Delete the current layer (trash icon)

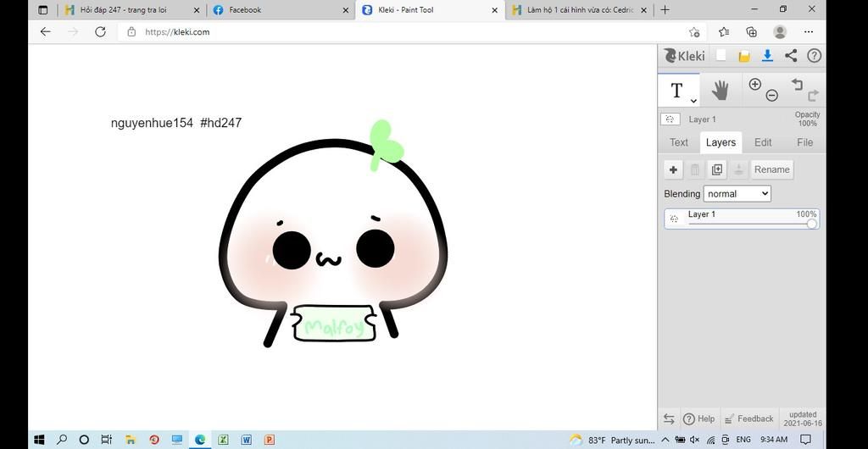tap(695, 169)
